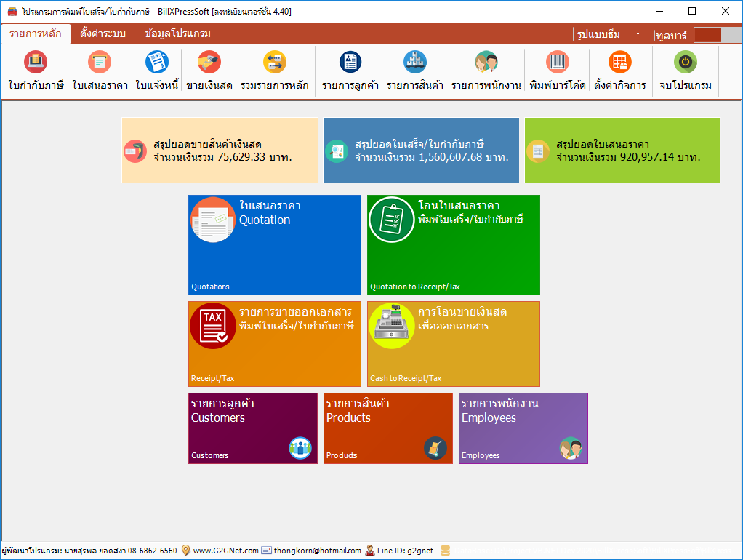Image resolution: width=743 pixels, height=560 pixels.
Task: Click the clipboard checklist icon on green tile
Action: tap(392, 220)
